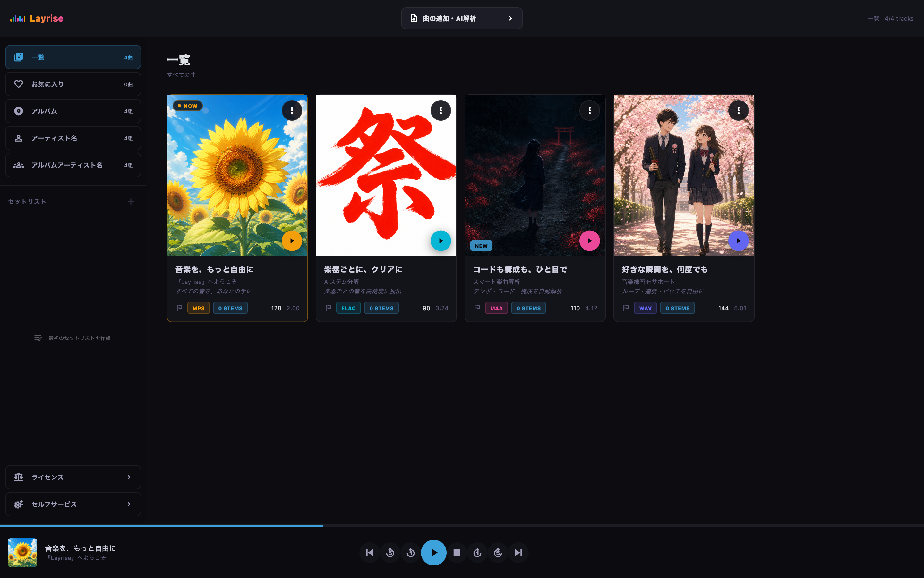This screenshot has width=924, height=578.
Task: Start playback with large blue play button
Action: click(x=433, y=552)
